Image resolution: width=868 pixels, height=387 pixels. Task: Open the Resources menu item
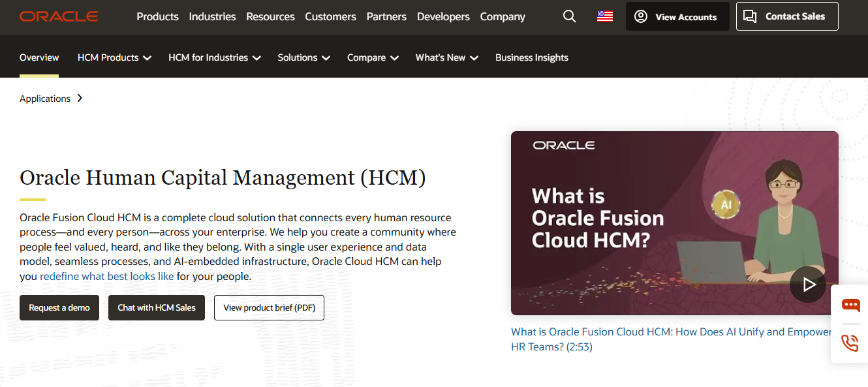point(270,16)
